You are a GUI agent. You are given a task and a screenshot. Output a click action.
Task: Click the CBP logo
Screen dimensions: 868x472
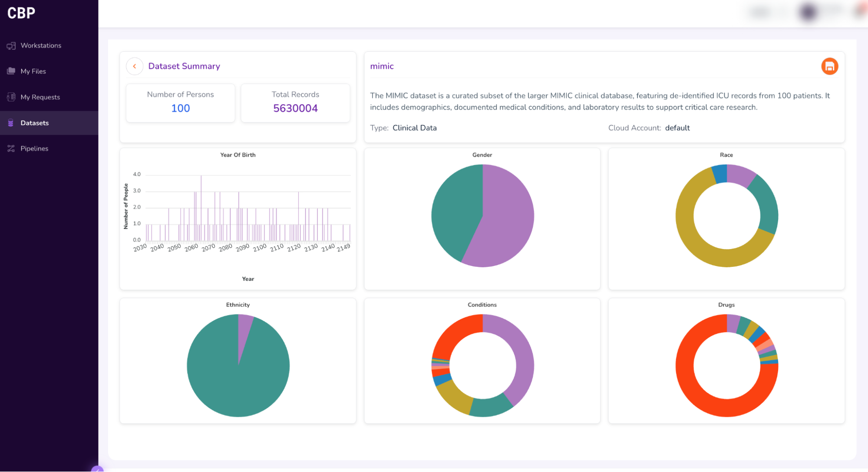[x=21, y=13]
